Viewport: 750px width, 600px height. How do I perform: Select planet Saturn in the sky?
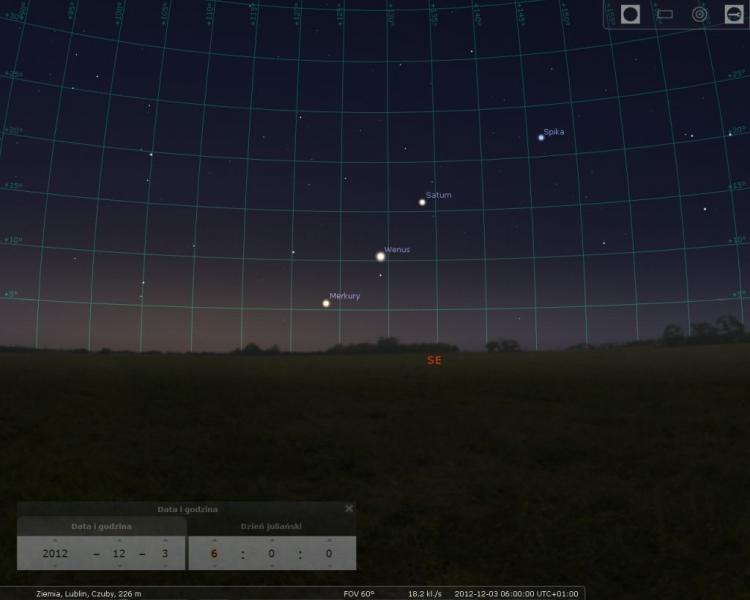[x=422, y=202]
